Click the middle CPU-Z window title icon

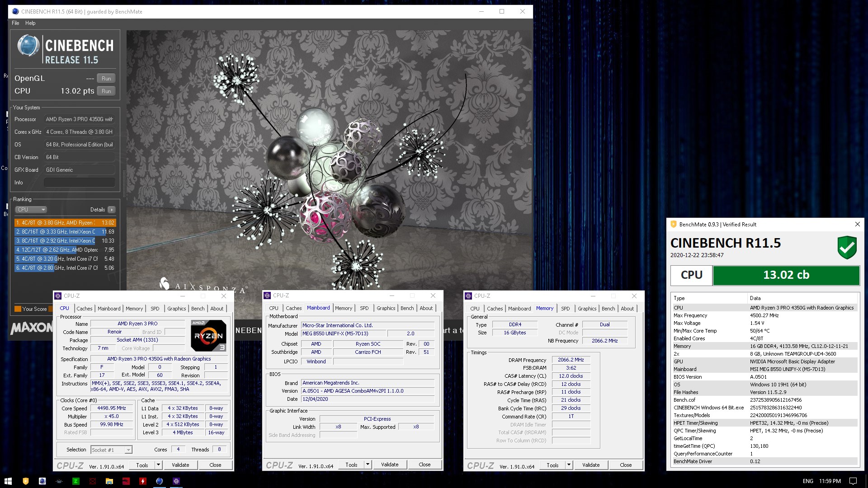[267, 296]
